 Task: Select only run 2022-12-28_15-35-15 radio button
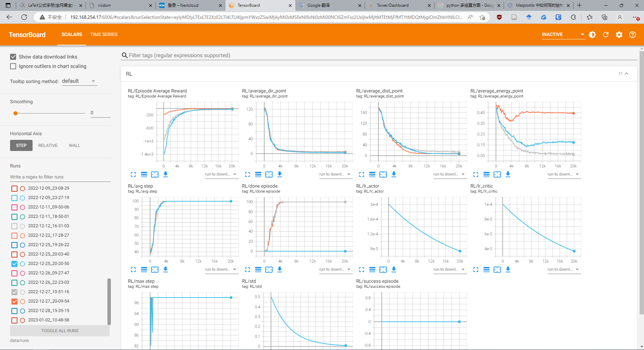[22, 311]
